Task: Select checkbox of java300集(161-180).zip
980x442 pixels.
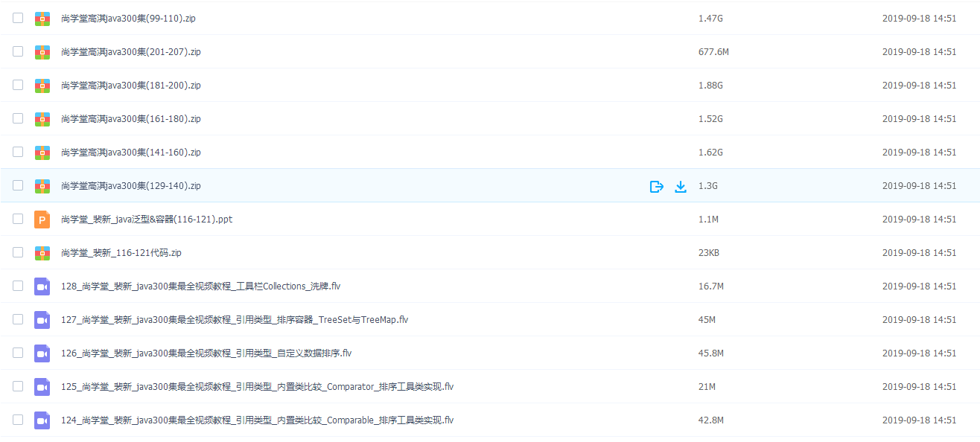Action: pos(18,118)
